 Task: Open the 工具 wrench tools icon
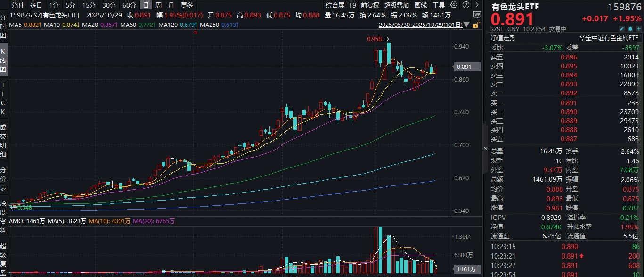[439, 5]
